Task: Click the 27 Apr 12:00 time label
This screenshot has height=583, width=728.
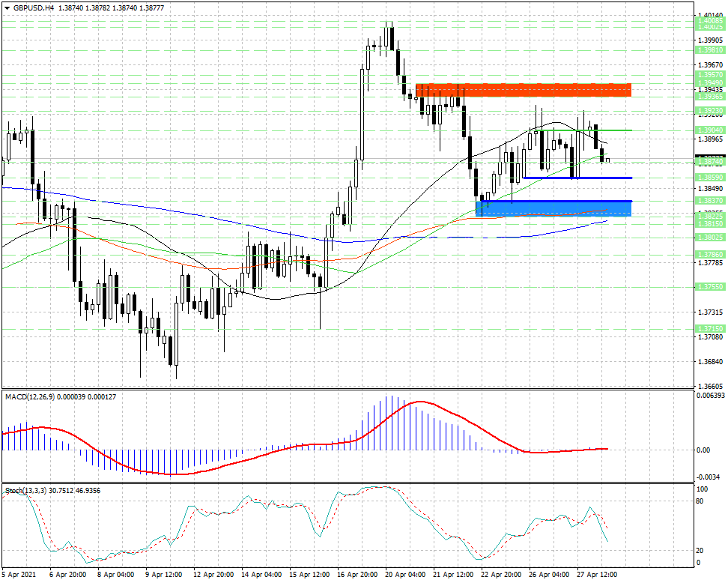Action: (x=597, y=575)
